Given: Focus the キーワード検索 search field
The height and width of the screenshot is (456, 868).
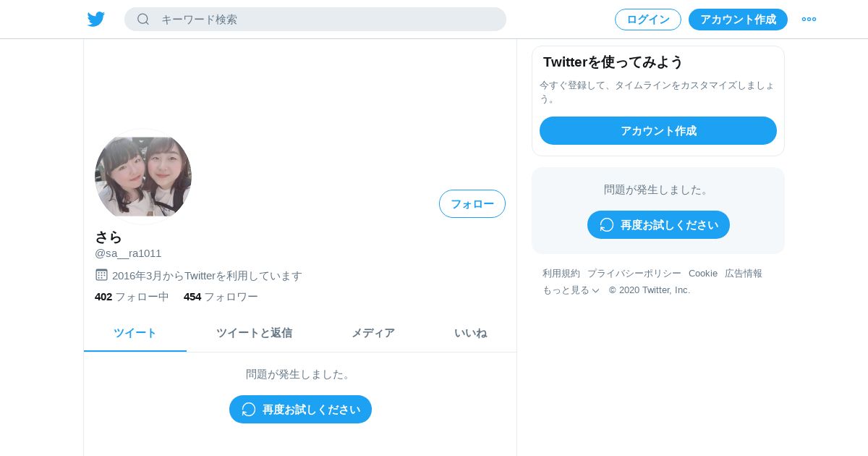Looking at the screenshot, I should (315, 19).
